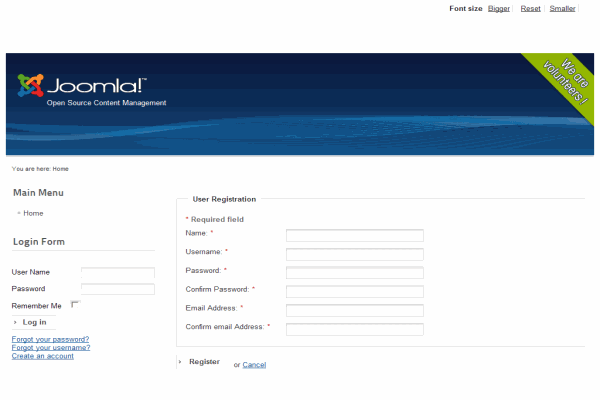Click the 'Create an account' link

[x=42, y=356]
